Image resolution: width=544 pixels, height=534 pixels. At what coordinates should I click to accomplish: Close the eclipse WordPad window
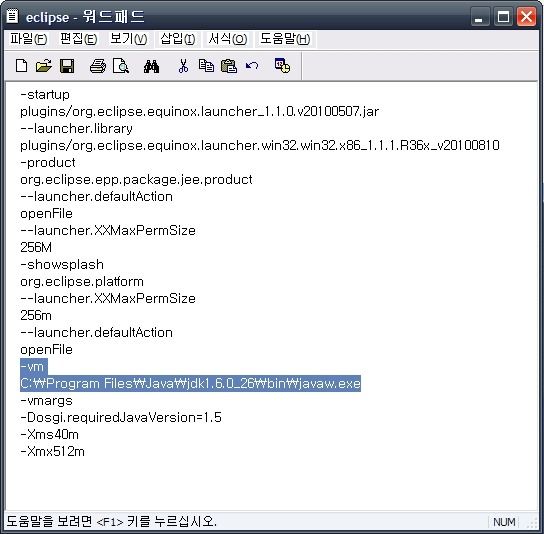[x=526, y=16]
